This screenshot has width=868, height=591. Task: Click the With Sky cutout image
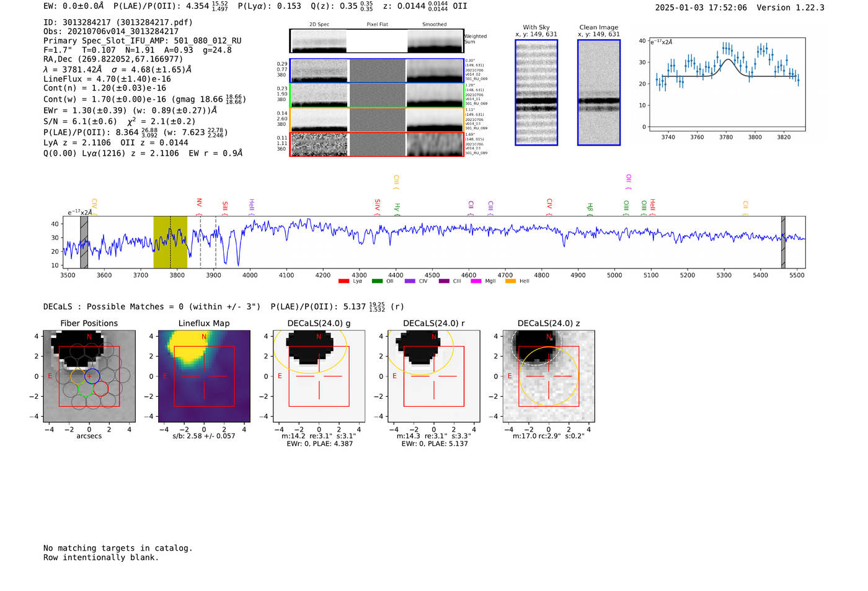(x=536, y=92)
